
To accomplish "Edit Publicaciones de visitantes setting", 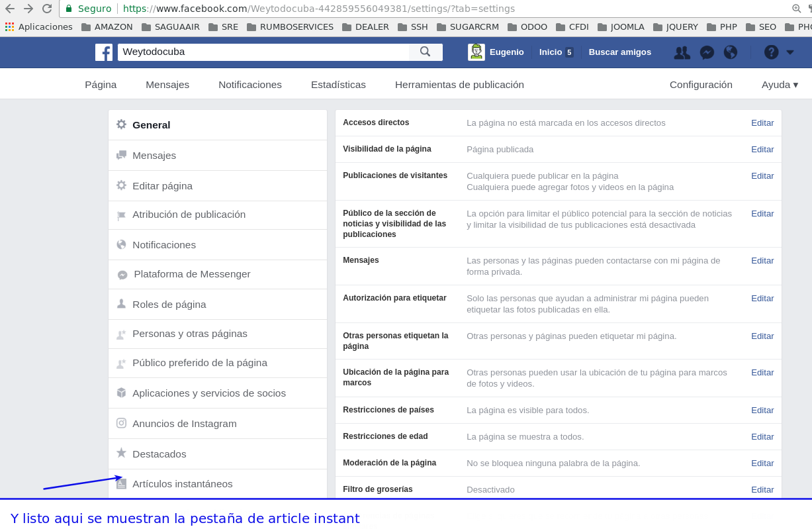I will coord(762,175).
